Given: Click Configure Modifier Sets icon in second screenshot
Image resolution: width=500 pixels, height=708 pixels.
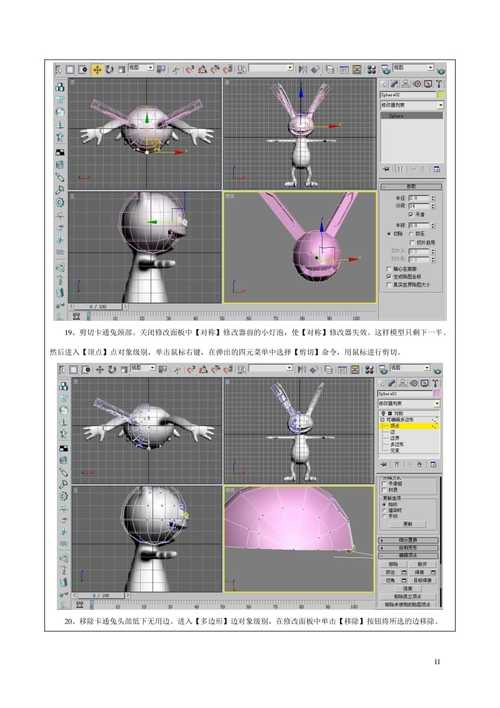Looking at the screenshot, I should (433, 465).
